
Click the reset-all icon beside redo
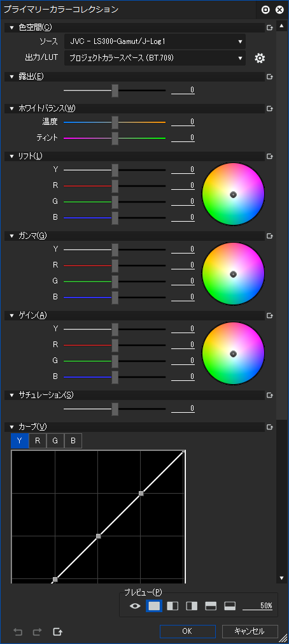pos(58,631)
